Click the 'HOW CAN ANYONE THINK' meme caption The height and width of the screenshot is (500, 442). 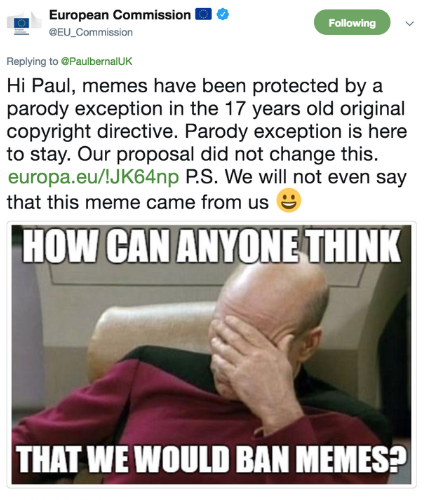tap(212, 247)
